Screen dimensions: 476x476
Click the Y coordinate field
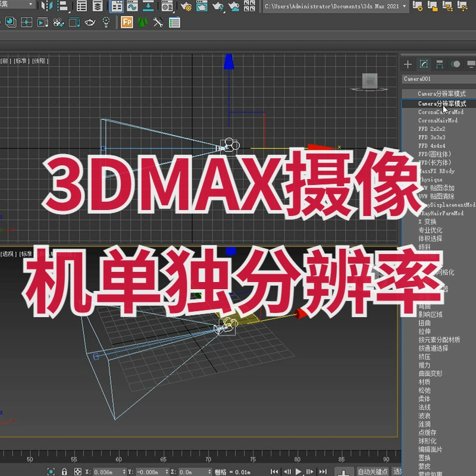tap(150, 472)
